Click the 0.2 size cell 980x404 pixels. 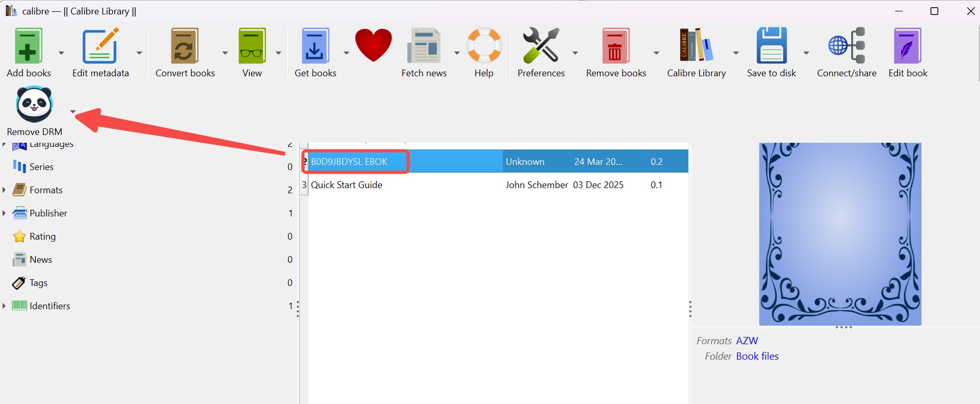(656, 161)
